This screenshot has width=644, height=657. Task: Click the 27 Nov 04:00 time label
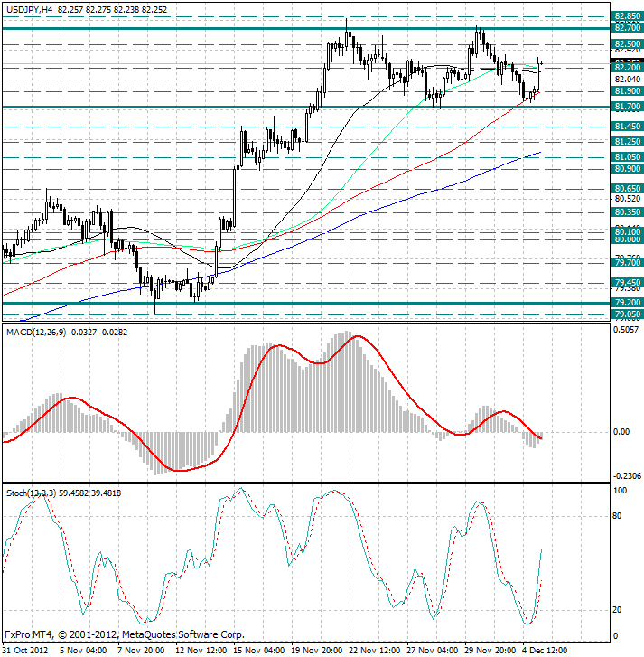point(432,651)
